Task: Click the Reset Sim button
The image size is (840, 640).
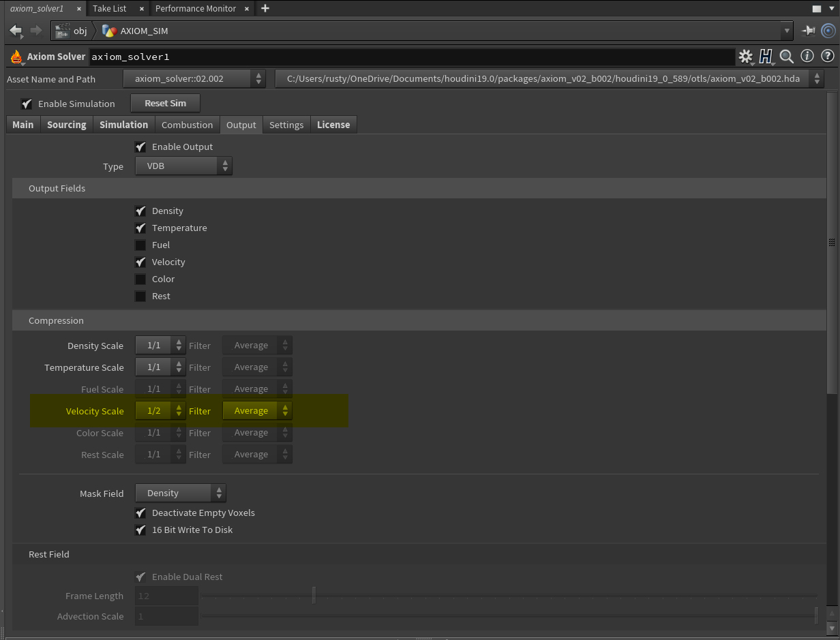Action: (166, 103)
